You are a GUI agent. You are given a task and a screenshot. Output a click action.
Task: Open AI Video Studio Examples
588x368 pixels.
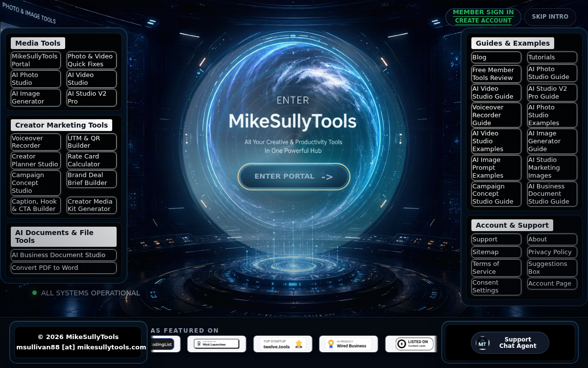(496, 141)
